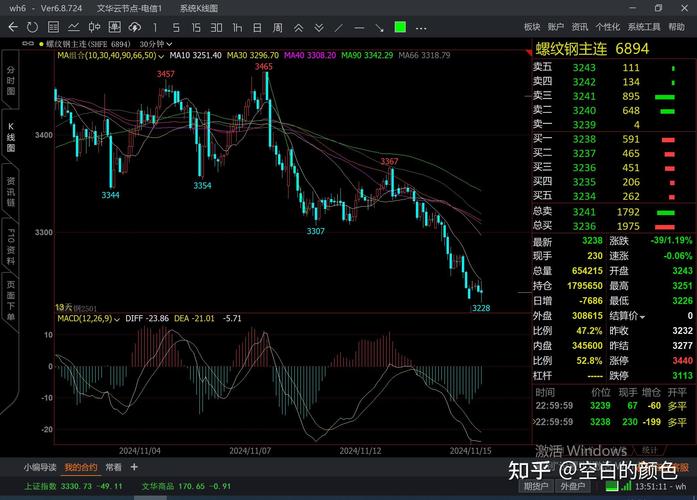The image size is (697, 500).
Task: Switch to 1h hourly period
Action: (236, 27)
